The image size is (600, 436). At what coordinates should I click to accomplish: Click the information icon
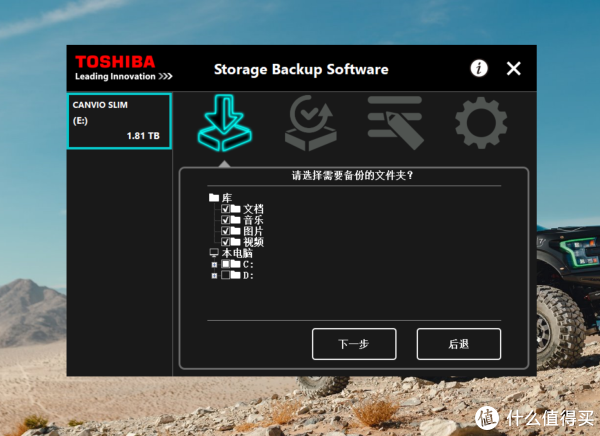(479, 69)
